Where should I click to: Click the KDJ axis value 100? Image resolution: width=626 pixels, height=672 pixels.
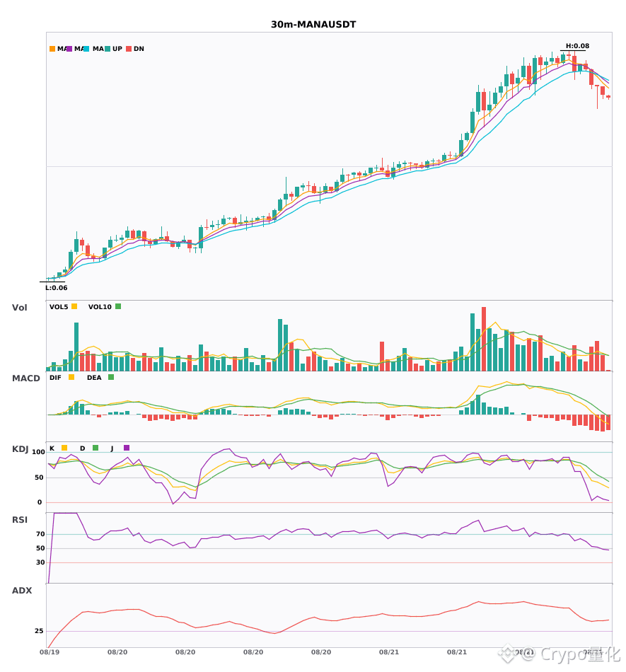39,452
